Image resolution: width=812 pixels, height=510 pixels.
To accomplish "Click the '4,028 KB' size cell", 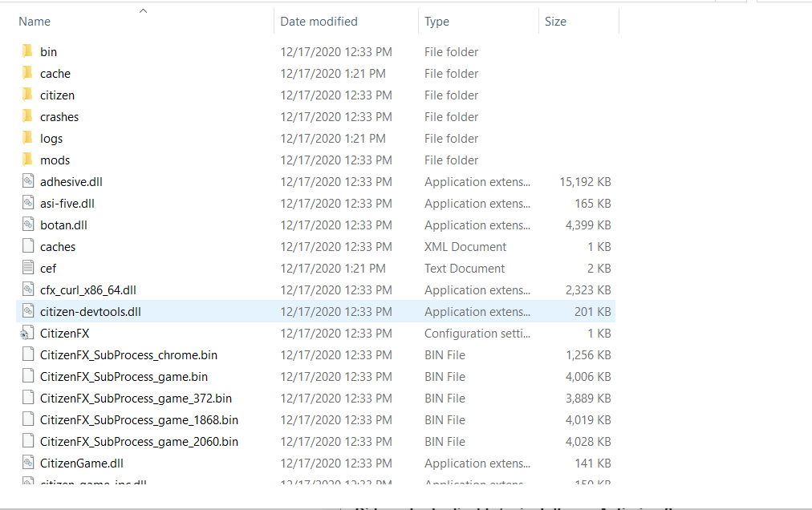I will click(x=588, y=442).
